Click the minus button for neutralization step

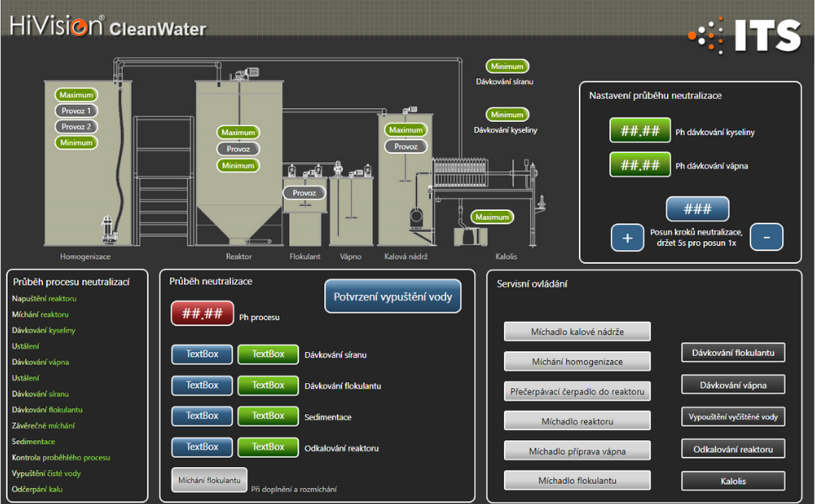click(x=766, y=238)
